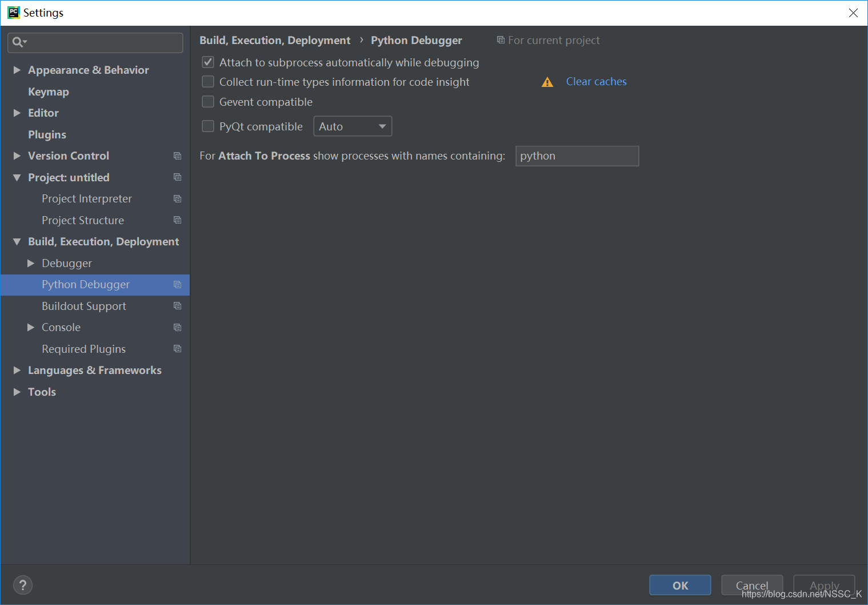Open Project Structure settings page
This screenshot has width=868, height=605.
[83, 220]
